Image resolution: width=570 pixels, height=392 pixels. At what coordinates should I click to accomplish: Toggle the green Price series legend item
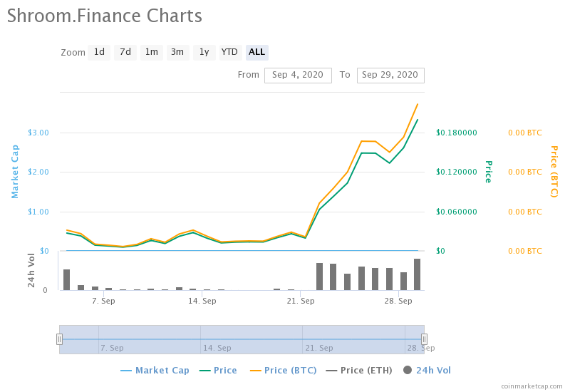click(218, 370)
